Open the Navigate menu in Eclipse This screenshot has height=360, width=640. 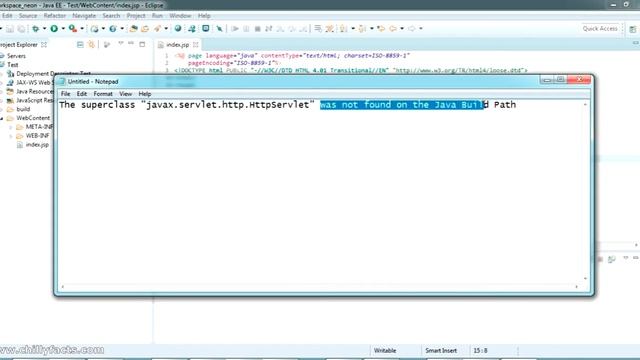pyautogui.click(x=84, y=16)
